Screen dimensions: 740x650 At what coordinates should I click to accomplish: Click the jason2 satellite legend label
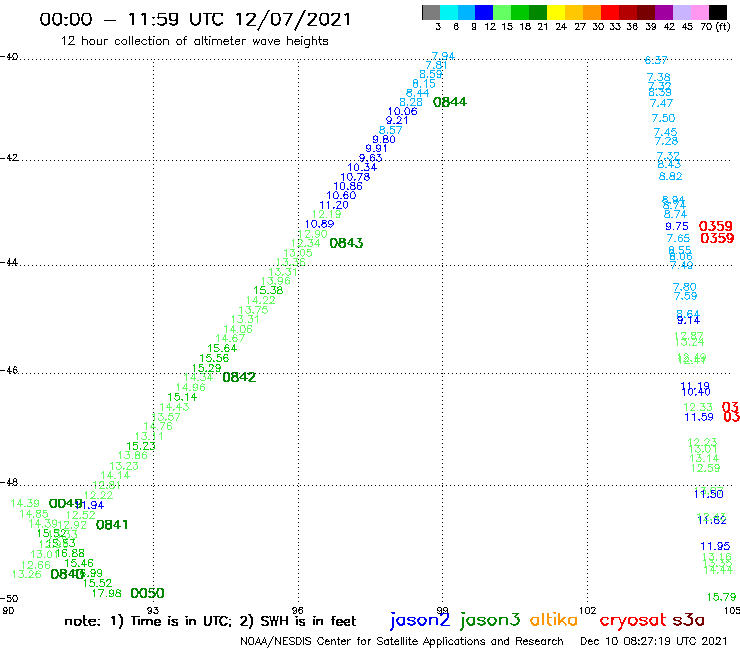coord(420,621)
